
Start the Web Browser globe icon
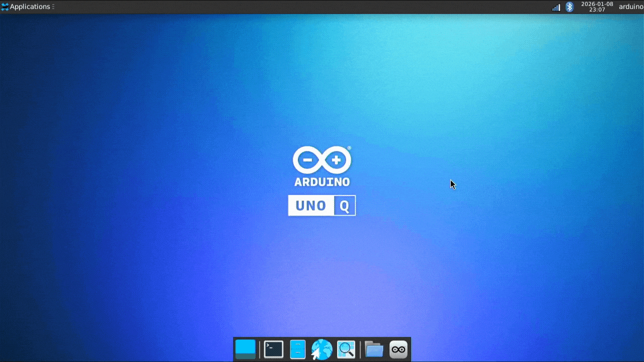point(321,349)
